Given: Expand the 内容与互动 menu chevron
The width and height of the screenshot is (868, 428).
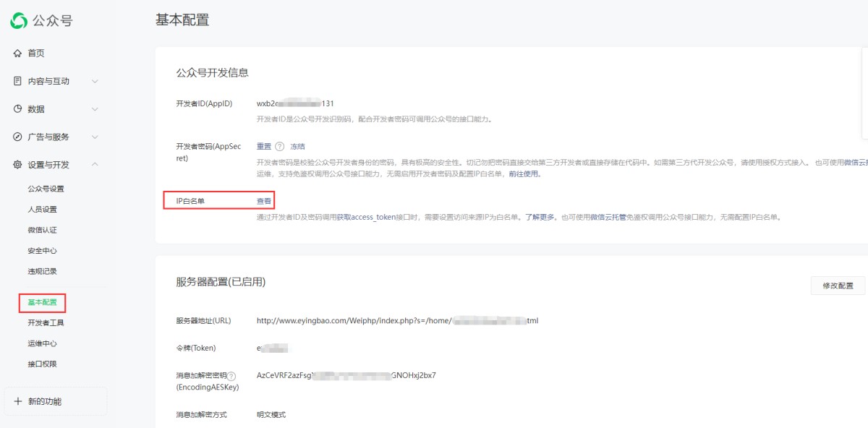Looking at the screenshot, I should (95, 81).
